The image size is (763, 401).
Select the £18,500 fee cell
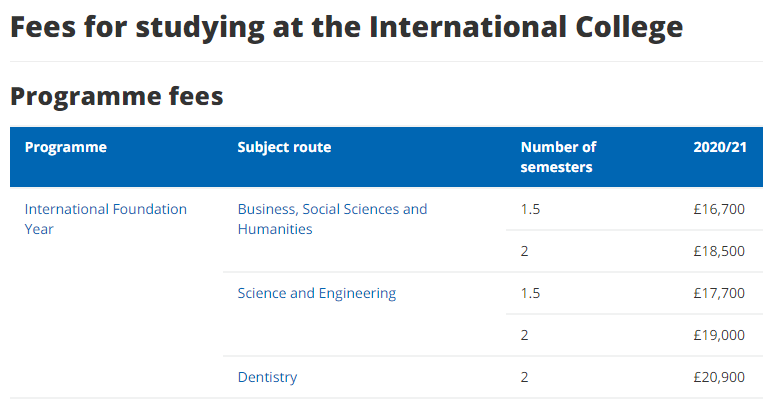click(719, 251)
